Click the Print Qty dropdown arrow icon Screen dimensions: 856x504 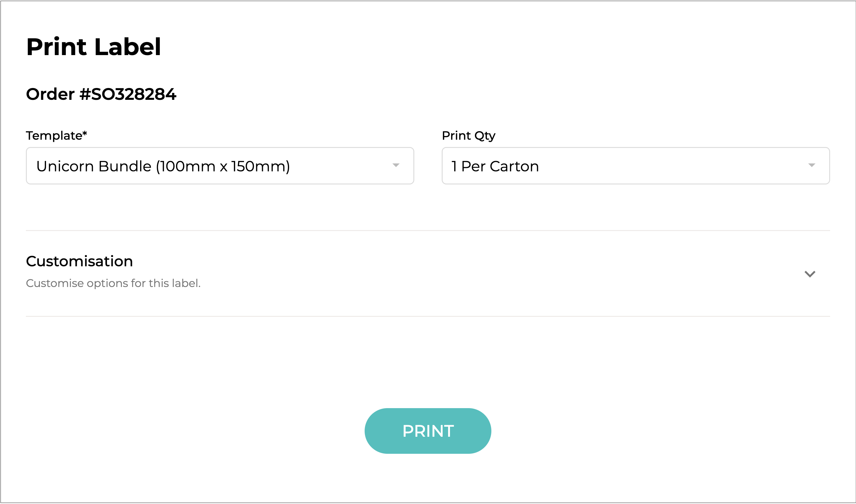(812, 165)
